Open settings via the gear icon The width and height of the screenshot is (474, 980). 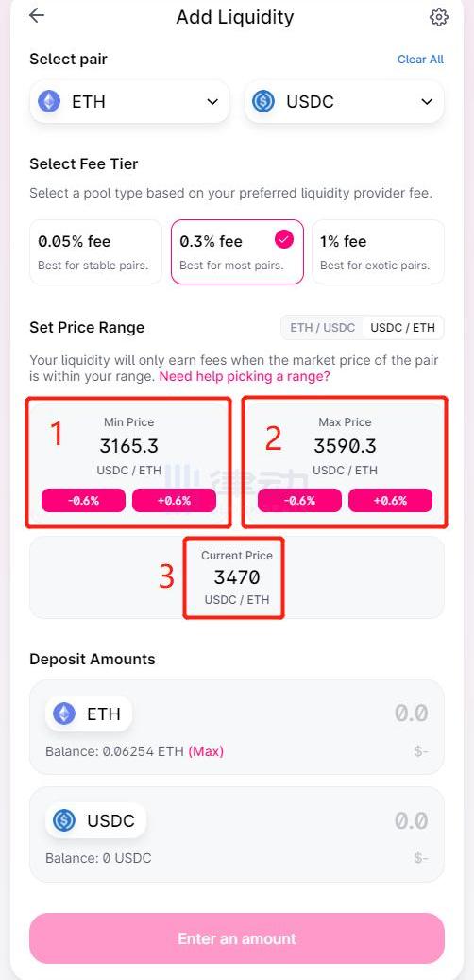439,17
